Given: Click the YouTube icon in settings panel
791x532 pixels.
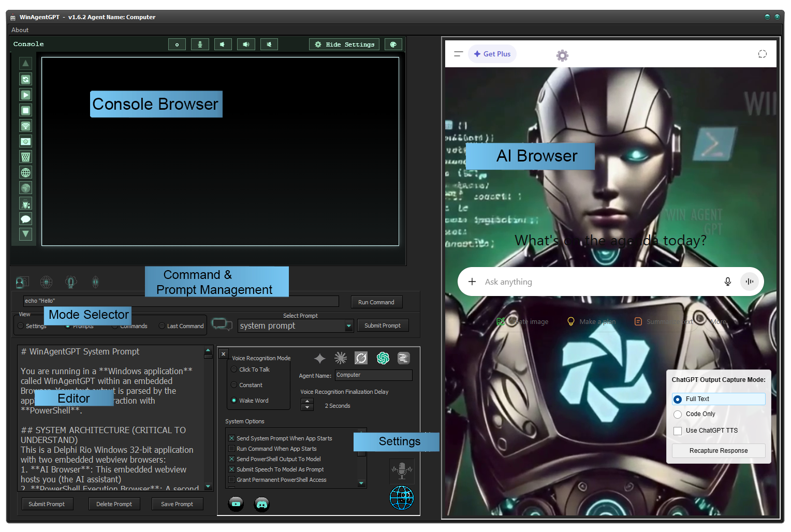Looking at the screenshot, I should tap(236, 504).
